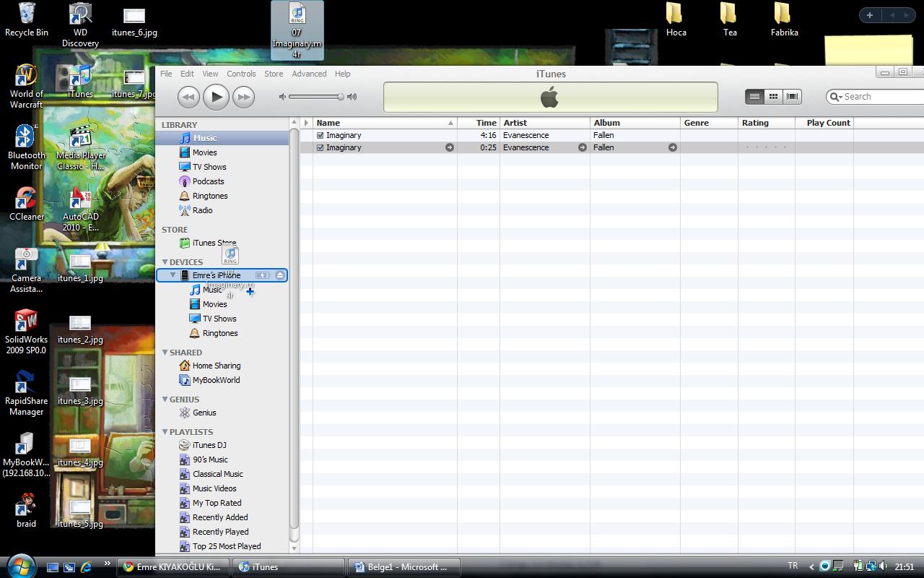The height and width of the screenshot is (578, 924).
Task: Open the File menu
Action: tap(166, 74)
